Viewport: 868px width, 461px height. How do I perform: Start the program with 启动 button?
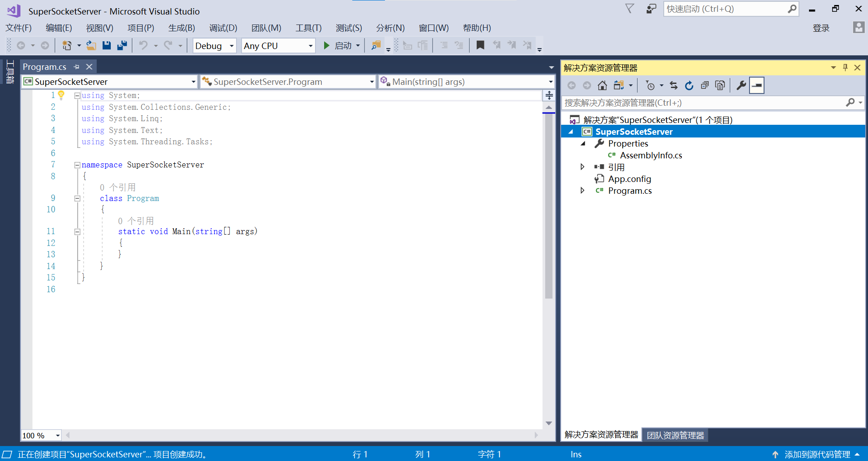click(341, 45)
